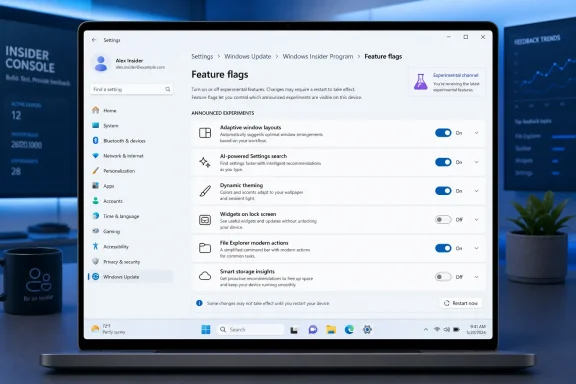Viewport: 576px width, 384px height.
Task: Click the Widgets on lock screen icon
Action: pos(205,220)
